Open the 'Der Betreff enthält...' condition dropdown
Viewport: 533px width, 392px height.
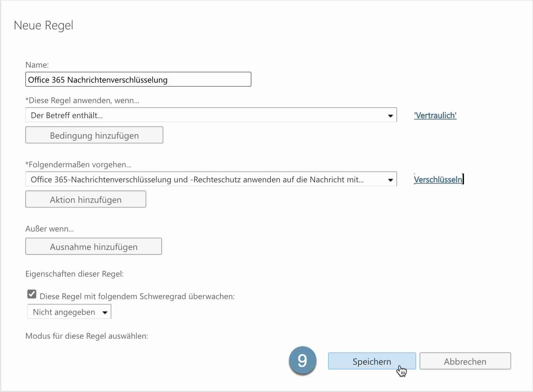point(211,115)
